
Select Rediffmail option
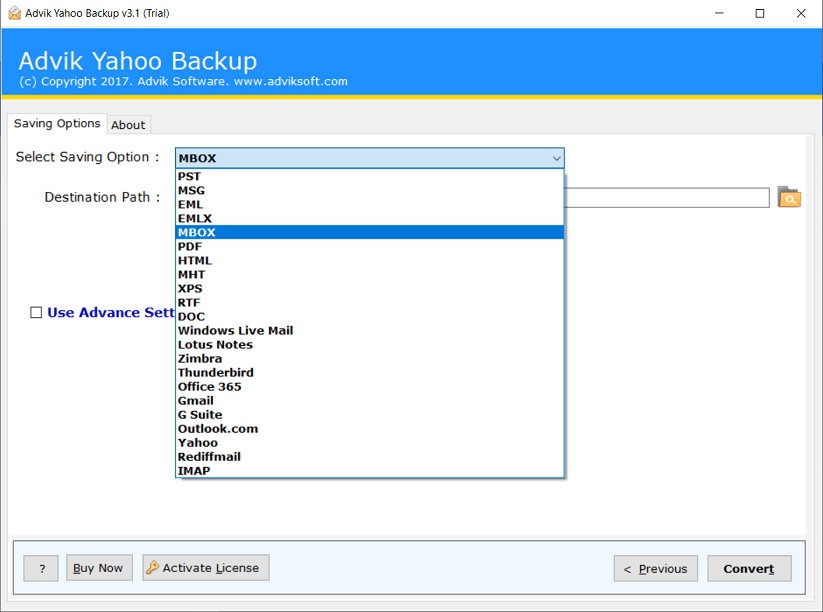point(370,457)
